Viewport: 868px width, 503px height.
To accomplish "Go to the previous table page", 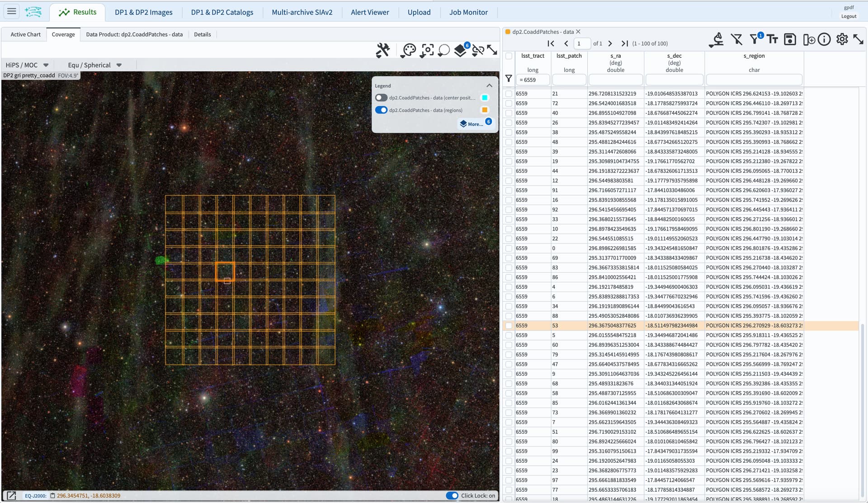I will click(x=566, y=43).
